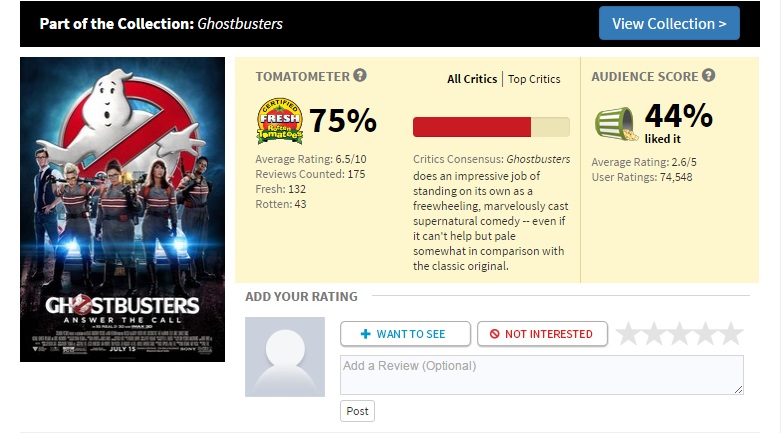Click the red Tomatometer score bar
The image size is (781, 433).
(472, 126)
